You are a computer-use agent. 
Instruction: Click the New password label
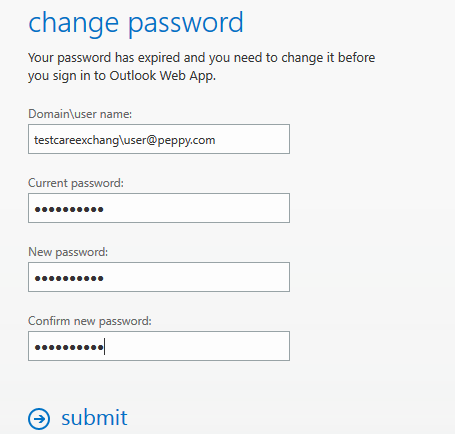point(68,252)
